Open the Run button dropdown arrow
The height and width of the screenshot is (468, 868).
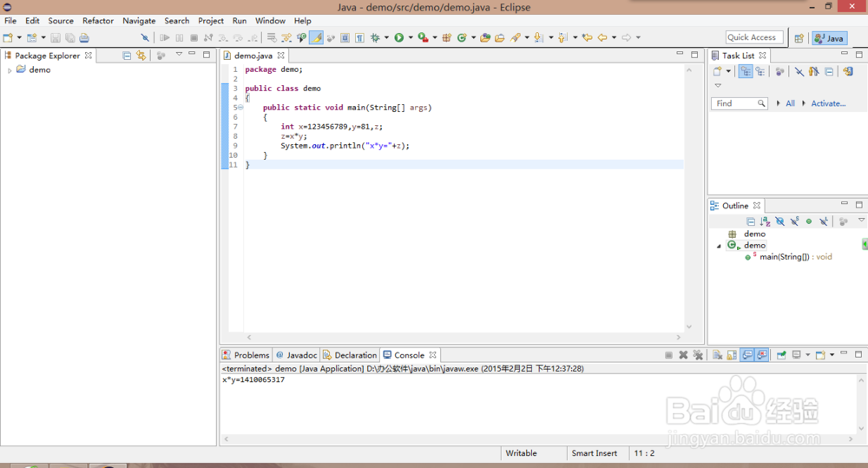411,37
